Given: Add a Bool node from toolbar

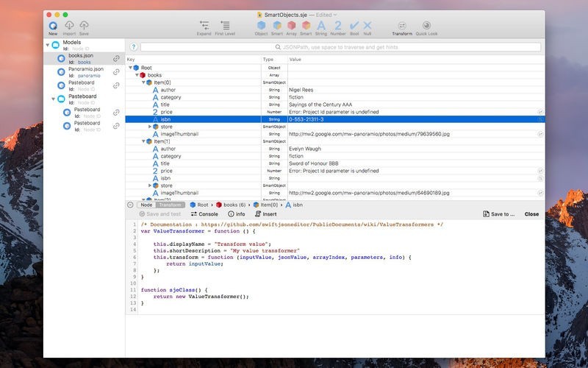Looking at the screenshot, I should tap(354, 25).
